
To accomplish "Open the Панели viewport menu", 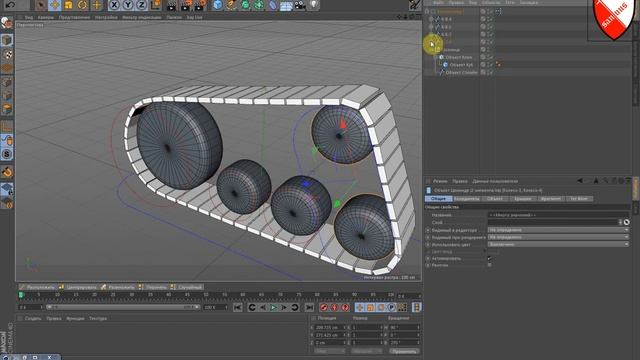I will pyautogui.click(x=174, y=18).
